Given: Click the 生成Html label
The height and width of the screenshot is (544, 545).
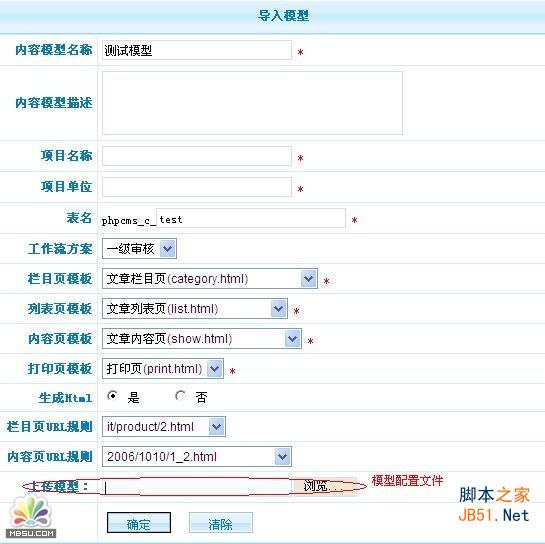Looking at the screenshot, I should tap(65, 398).
